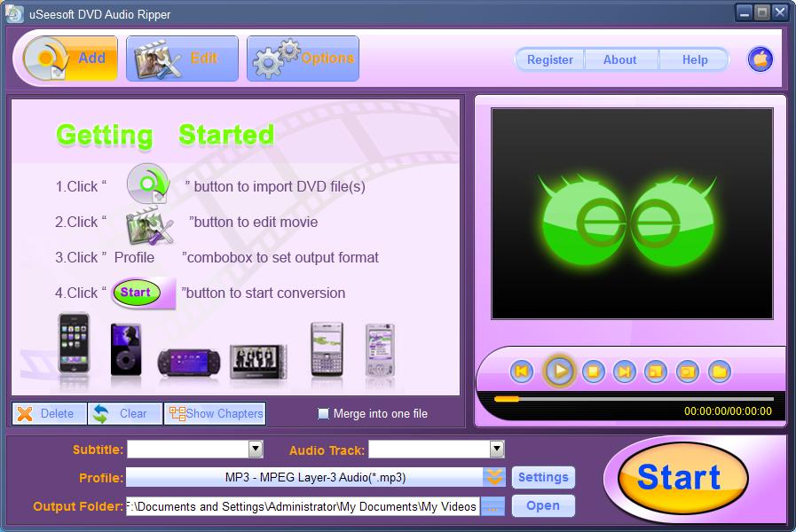Click the Clear button
The image size is (796, 532).
coord(125,414)
